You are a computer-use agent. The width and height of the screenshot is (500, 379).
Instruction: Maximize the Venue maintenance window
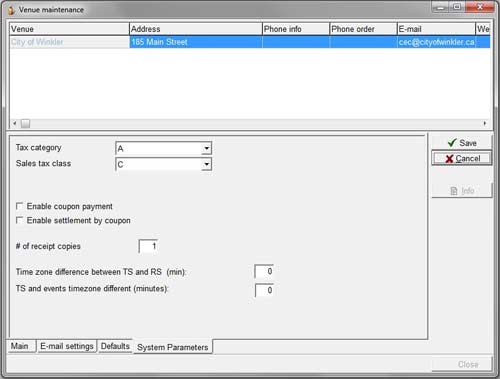(457, 7)
